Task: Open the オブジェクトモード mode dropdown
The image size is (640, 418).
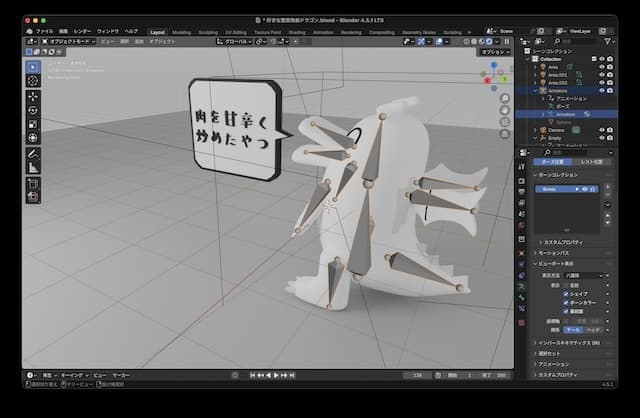Action: pyautogui.click(x=68, y=42)
